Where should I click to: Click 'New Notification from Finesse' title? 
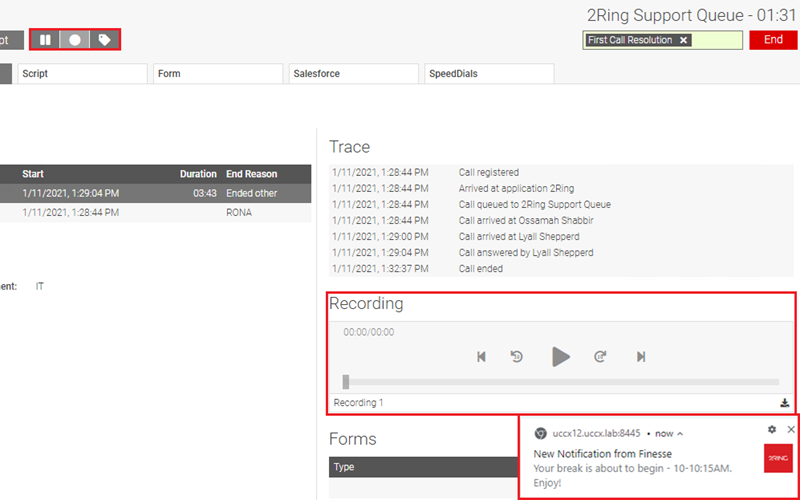point(603,454)
